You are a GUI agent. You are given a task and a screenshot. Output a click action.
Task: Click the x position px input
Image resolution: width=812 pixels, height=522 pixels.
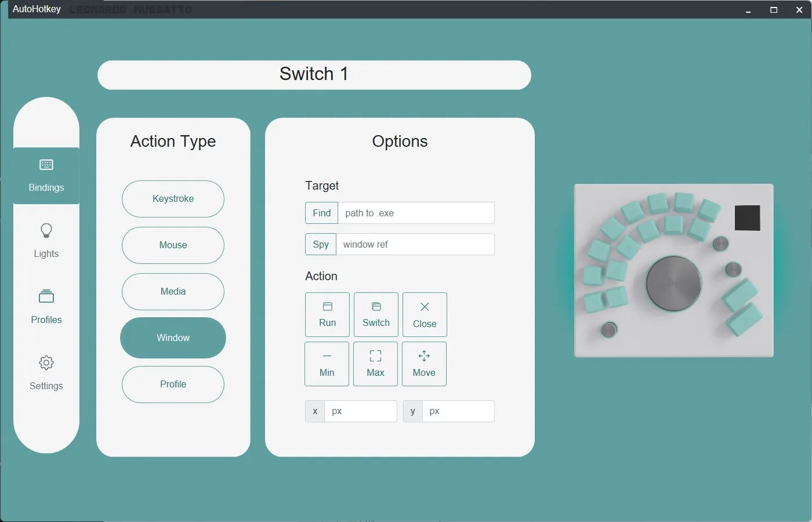[361, 411]
